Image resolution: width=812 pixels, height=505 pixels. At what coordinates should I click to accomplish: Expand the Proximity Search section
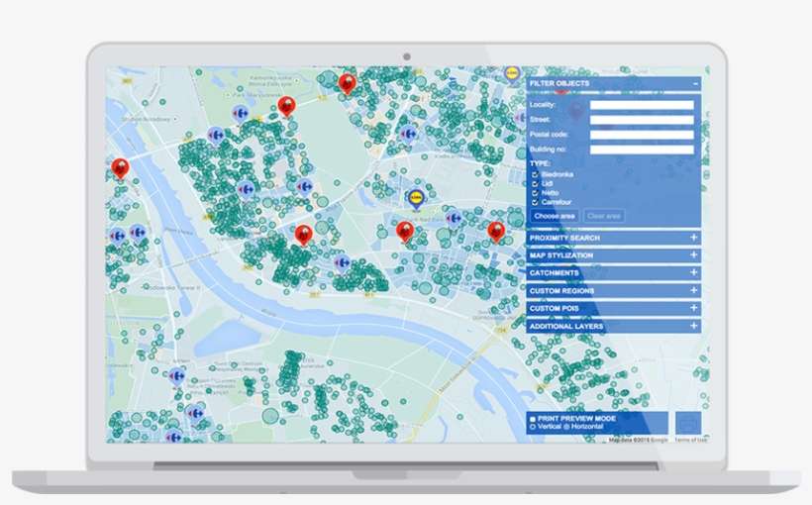coord(693,238)
